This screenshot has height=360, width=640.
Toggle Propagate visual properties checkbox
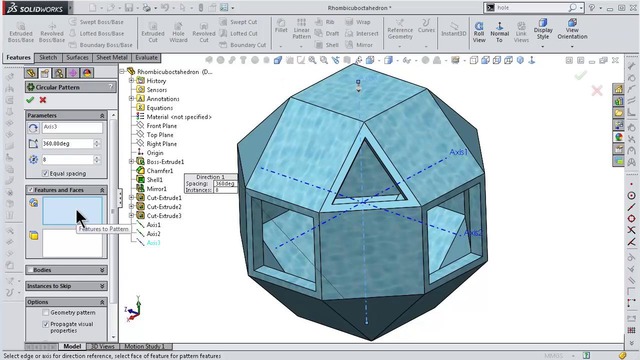pos(46,324)
